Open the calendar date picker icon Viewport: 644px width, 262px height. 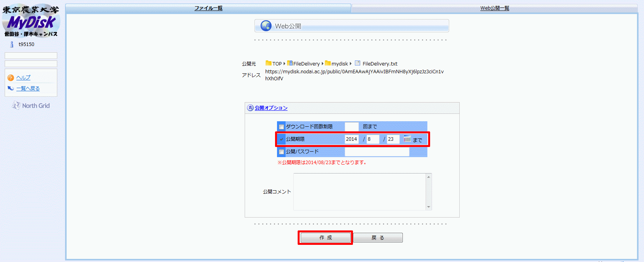coord(407,139)
